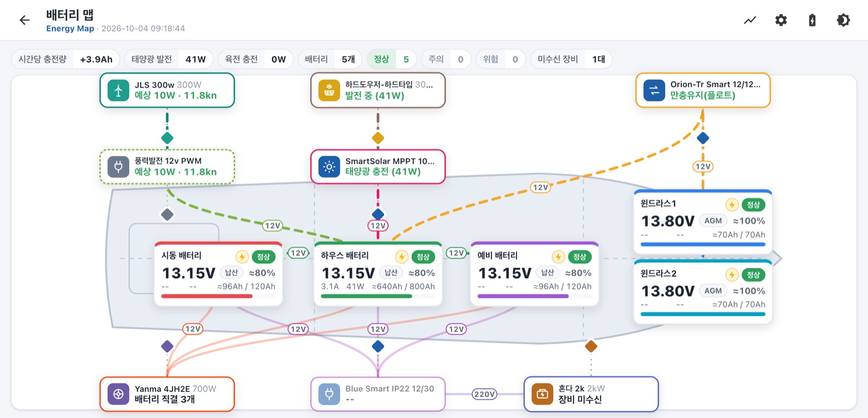Click the ≈640Ah / 800Ah capacity text
868x418 pixels.
(x=403, y=286)
